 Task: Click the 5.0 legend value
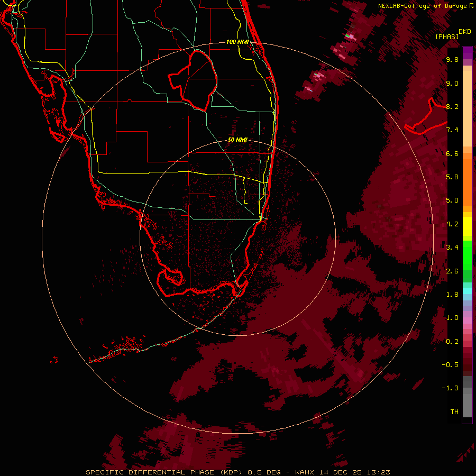pyautogui.click(x=452, y=200)
